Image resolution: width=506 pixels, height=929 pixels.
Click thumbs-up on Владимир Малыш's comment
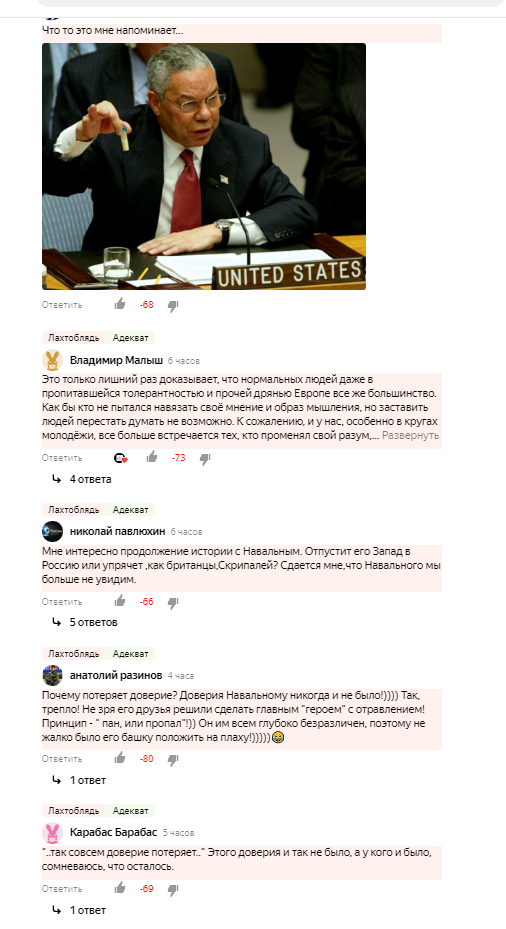click(152, 457)
